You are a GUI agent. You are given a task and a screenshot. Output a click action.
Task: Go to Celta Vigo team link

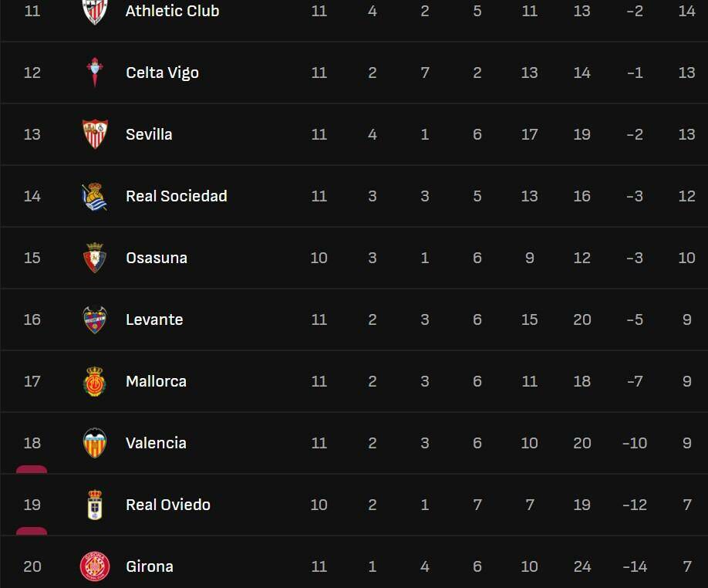162,73
